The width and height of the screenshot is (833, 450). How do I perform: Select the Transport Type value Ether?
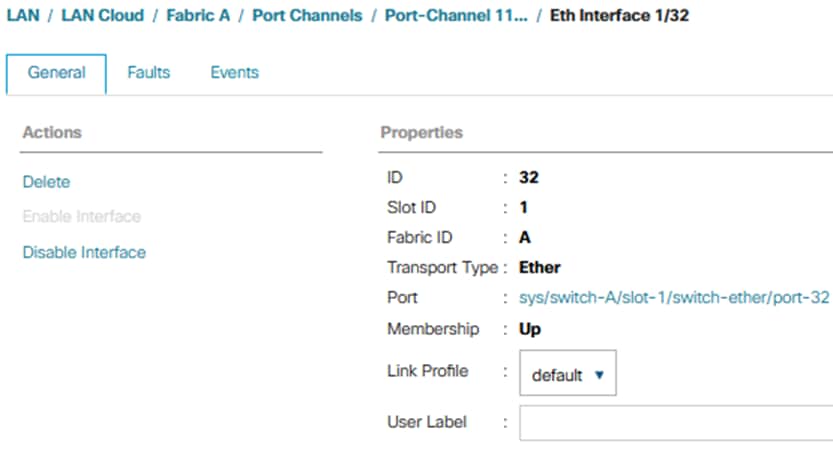pyautogui.click(x=539, y=267)
